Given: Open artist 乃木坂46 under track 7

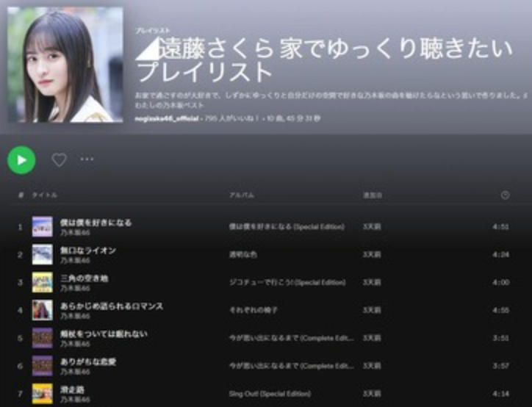Looking at the screenshot, I should pyautogui.click(x=75, y=400).
